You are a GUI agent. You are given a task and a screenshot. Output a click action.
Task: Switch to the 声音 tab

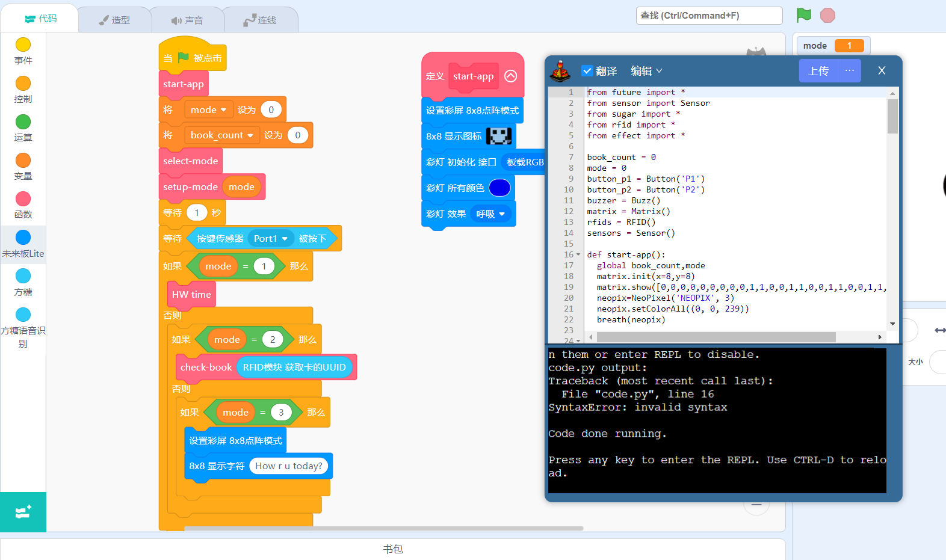click(187, 20)
